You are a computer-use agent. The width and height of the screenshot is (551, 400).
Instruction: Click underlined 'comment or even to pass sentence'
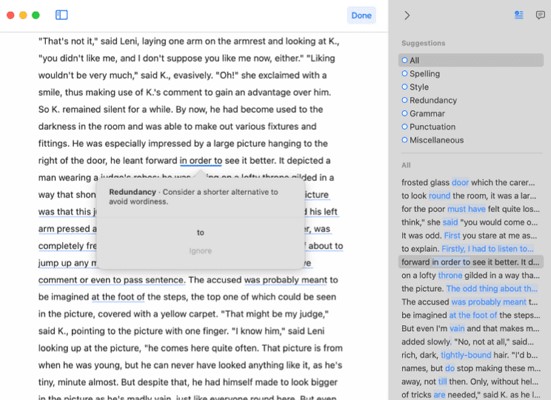tap(111, 280)
